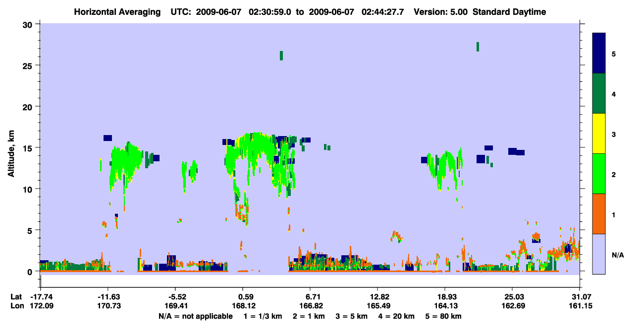This screenshot has height=330, width=644.
Task: Click the y-axis tick label 25
Action: [x=29, y=65]
